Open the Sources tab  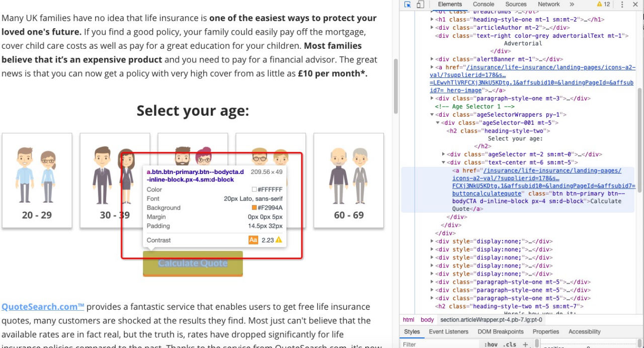(516, 5)
